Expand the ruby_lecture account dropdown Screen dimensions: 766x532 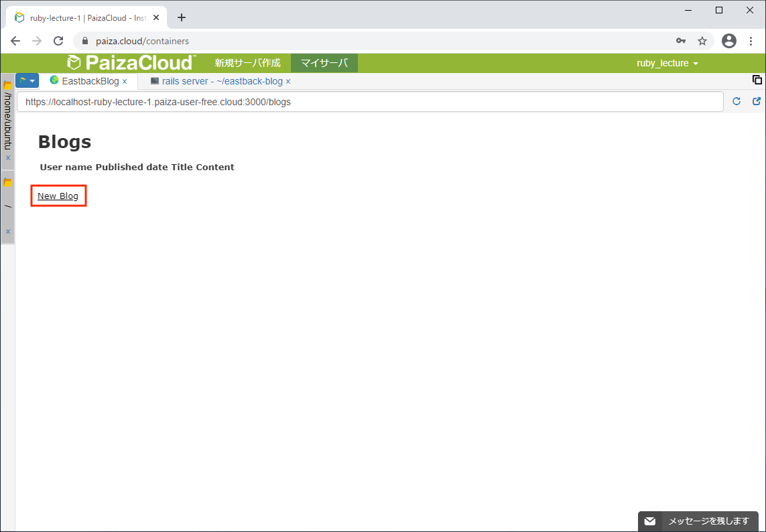[667, 64]
